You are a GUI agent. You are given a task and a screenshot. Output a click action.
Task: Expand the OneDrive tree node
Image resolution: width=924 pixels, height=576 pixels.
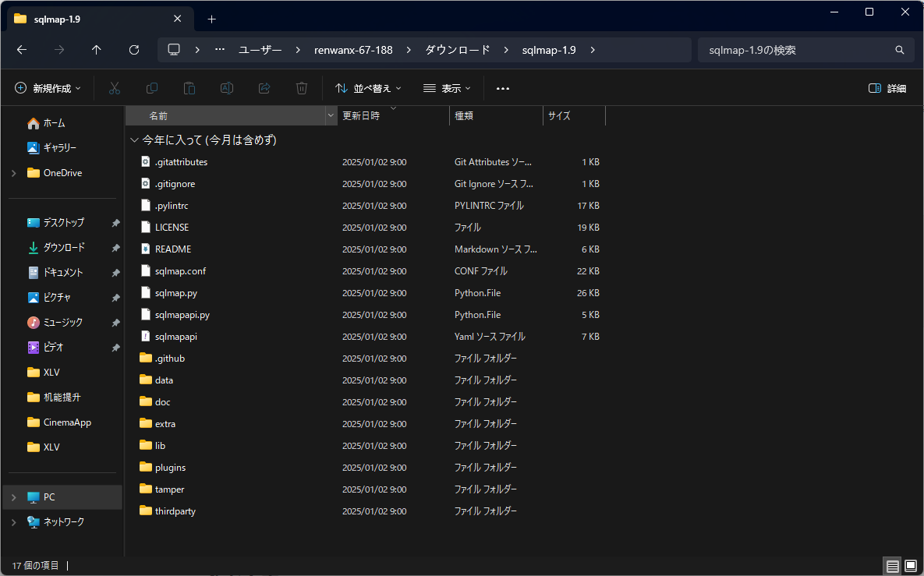pyautogui.click(x=14, y=173)
